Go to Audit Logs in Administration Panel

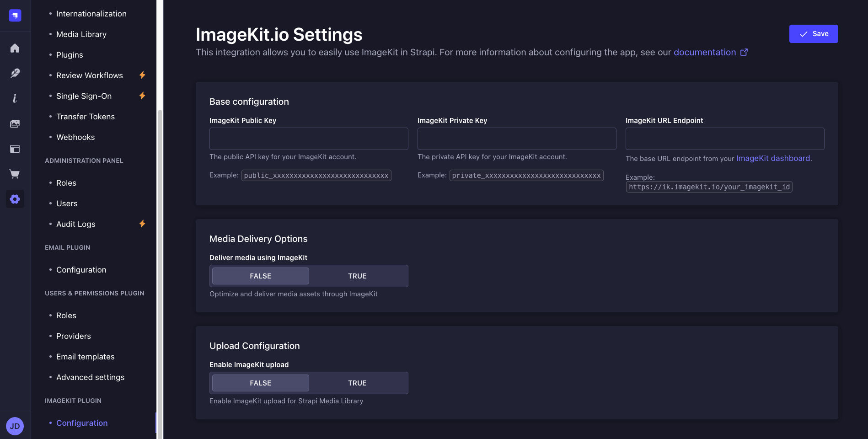(x=76, y=224)
